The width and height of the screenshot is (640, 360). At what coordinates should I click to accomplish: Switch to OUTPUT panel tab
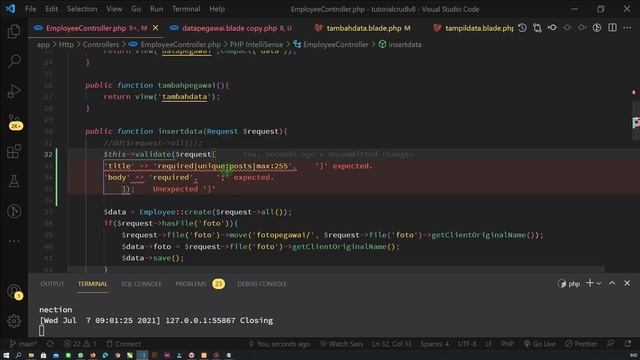52,284
